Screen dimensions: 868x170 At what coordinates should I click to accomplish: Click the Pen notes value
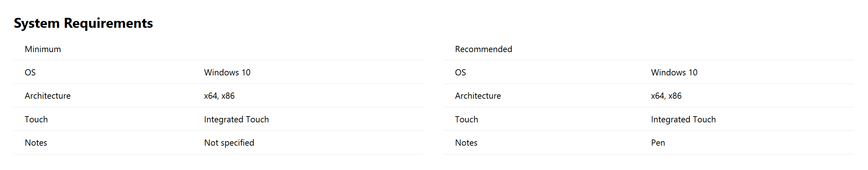click(658, 143)
